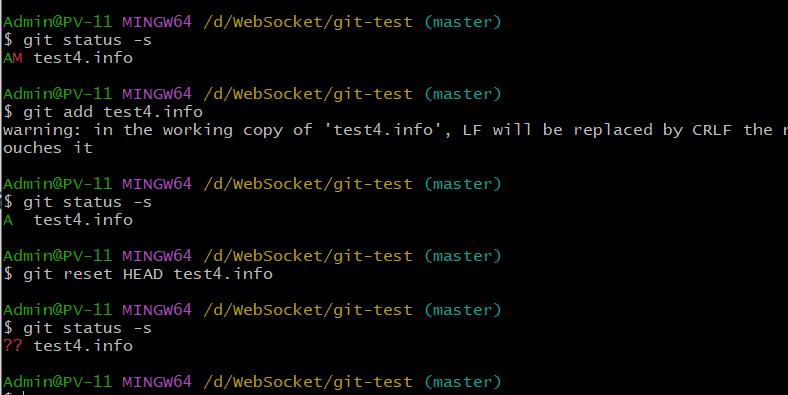Click 'Admin@PV-11' on the bottommost prompt line
Viewport: 788px width, 395px height.
[x=57, y=382]
